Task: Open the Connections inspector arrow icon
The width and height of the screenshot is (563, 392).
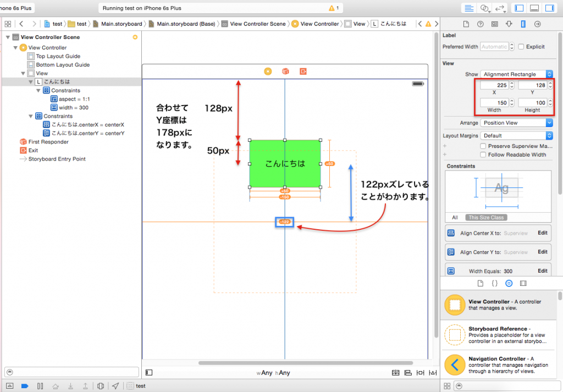Action: (537, 24)
